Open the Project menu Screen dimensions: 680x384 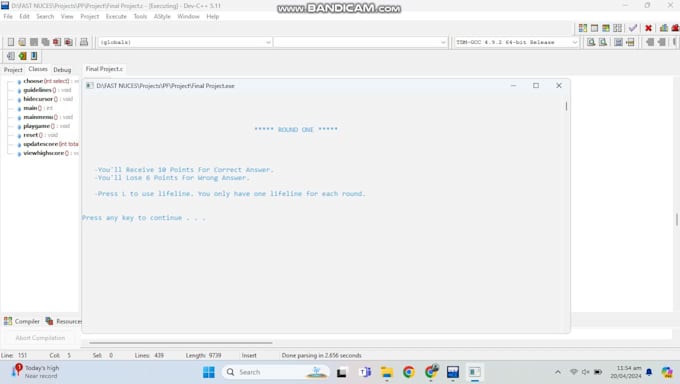click(x=90, y=16)
